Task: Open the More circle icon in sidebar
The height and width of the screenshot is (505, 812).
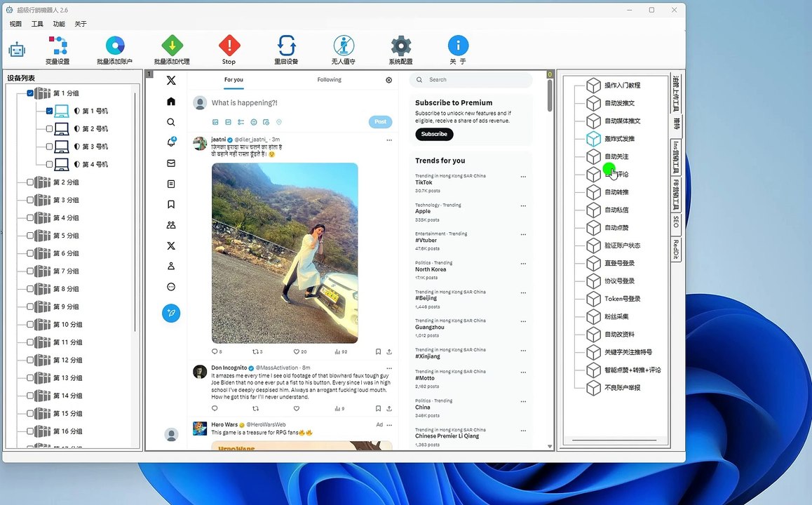Action: click(171, 287)
